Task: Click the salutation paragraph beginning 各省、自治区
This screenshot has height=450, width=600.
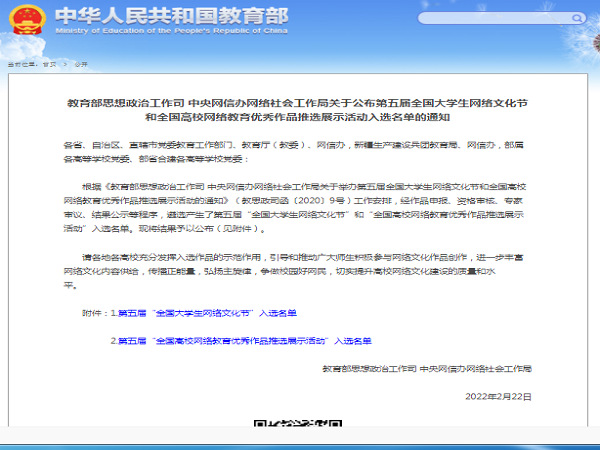Action: [300, 152]
